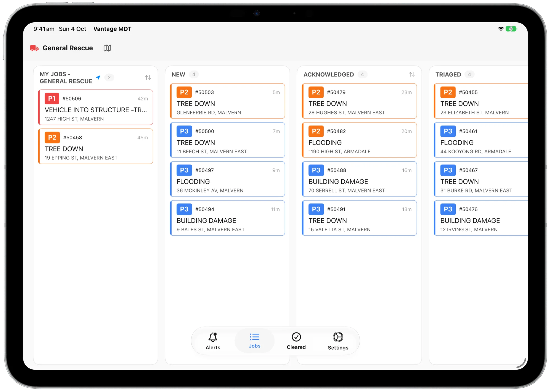Tap the NEW column header

(x=179, y=75)
